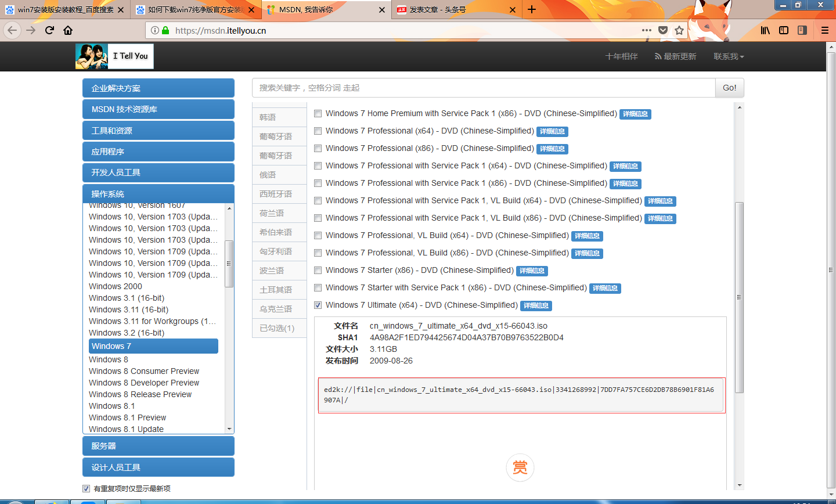Expand the 应用程序 panel
Image resolution: width=836 pixels, height=504 pixels.
click(x=158, y=152)
